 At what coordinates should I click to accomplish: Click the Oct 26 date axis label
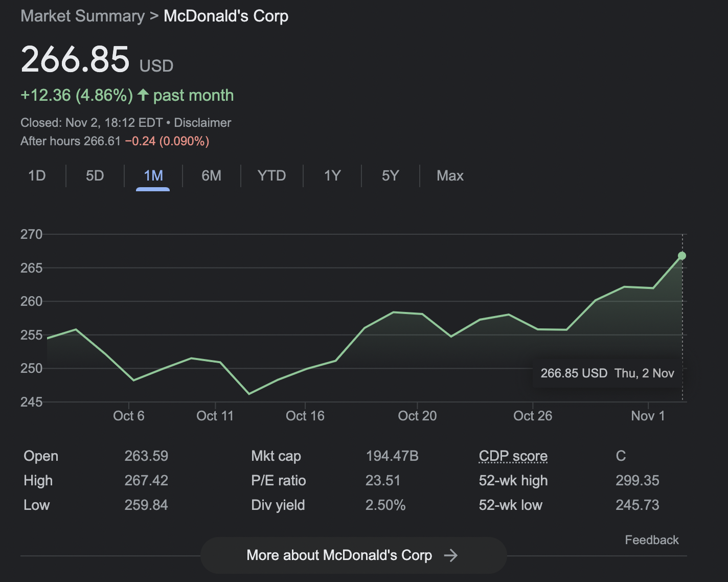[x=532, y=416]
